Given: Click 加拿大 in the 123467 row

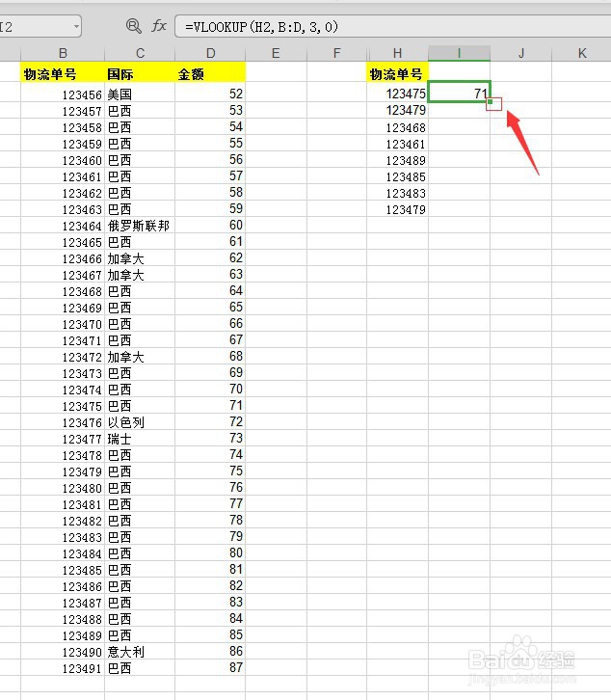Looking at the screenshot, I should [x=140, y=275].
